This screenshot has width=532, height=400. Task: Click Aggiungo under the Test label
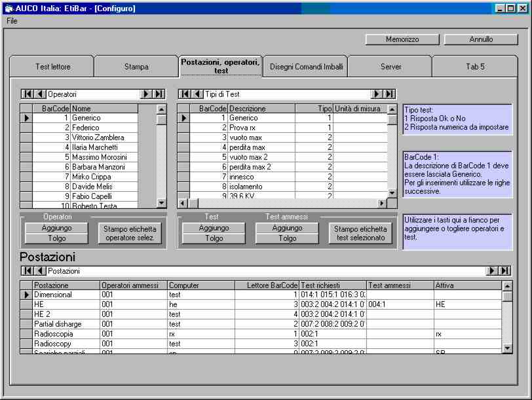click(x=214, y=228)
